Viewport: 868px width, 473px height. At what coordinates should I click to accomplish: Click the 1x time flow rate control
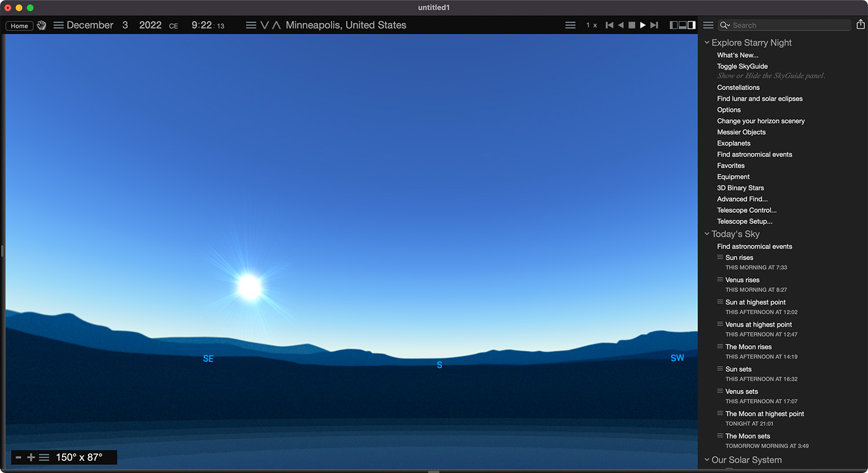591,25
